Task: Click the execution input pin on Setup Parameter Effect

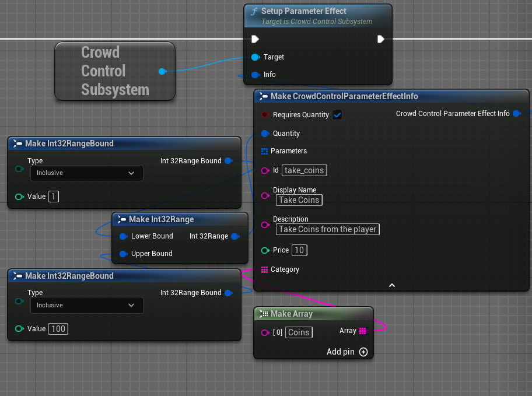Action: [255, 39]
